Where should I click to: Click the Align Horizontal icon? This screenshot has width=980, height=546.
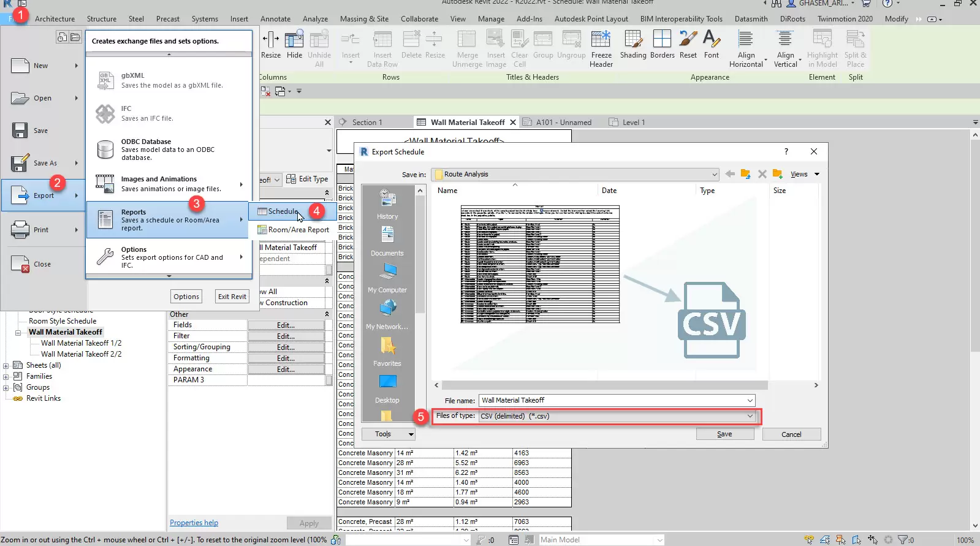pyautogui.click(x=746, y=48)
